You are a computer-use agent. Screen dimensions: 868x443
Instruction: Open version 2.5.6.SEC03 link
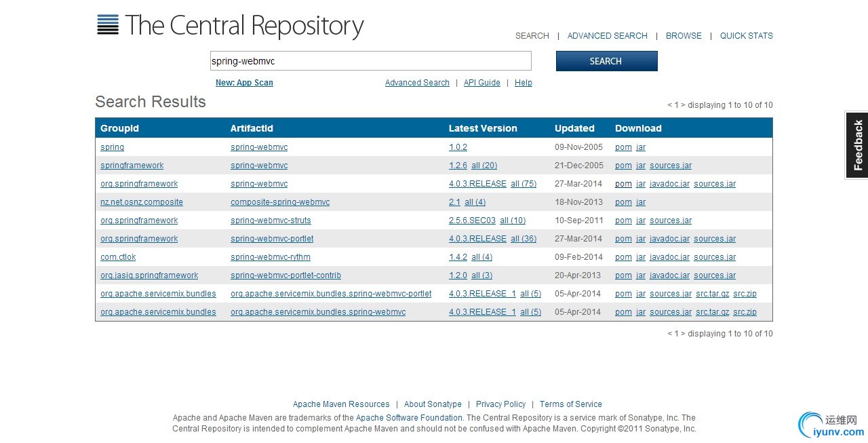(x=472, y=220)
